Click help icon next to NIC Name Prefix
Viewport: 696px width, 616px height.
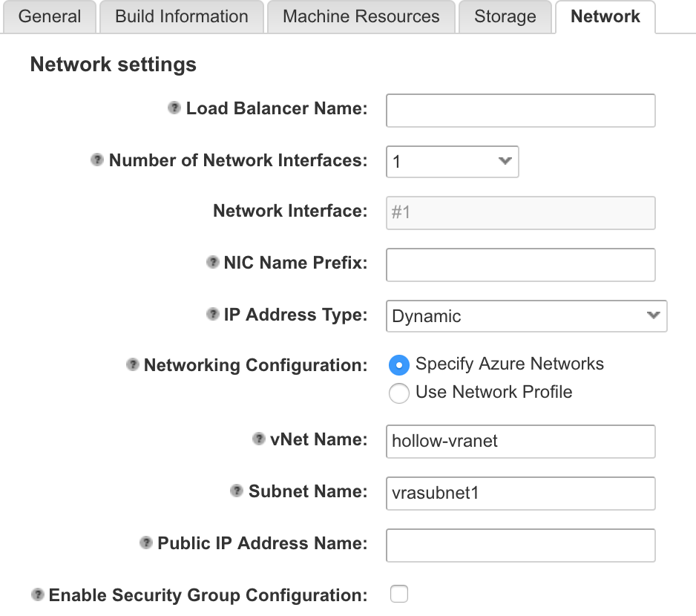pos(212,263)
